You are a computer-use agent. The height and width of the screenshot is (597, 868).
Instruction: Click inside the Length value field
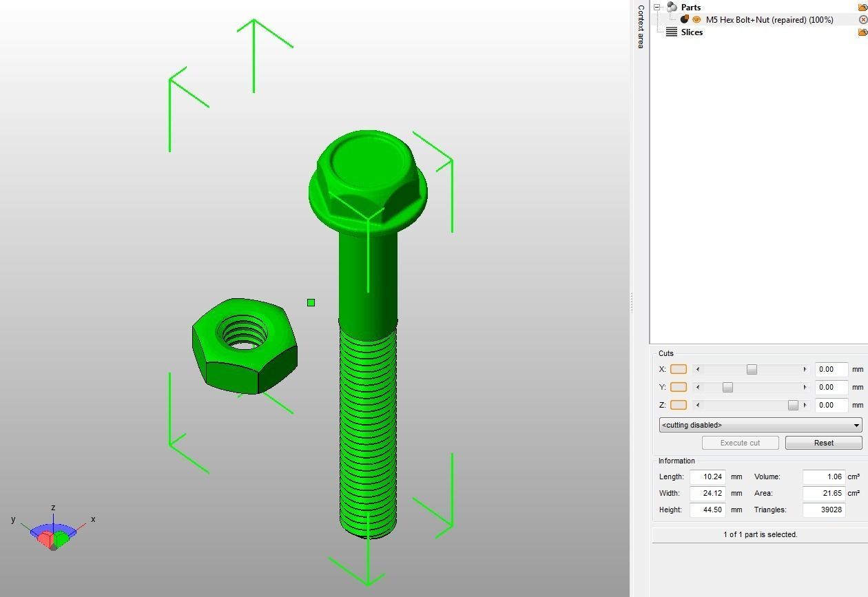pyautogui.click(x=707, y=476)
